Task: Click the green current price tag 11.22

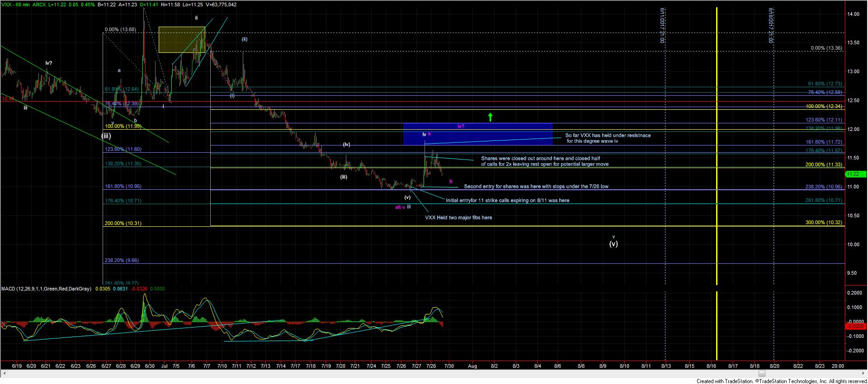Action: coord(856,174)
